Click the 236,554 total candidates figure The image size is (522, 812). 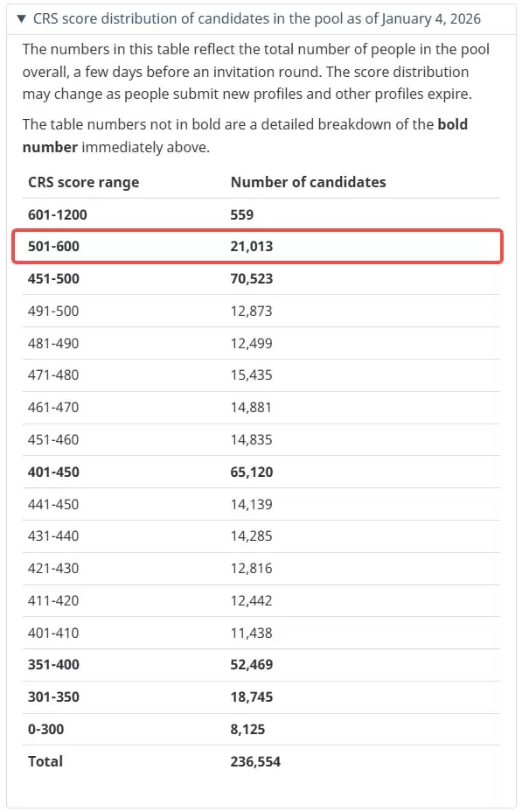coord(255,762)
